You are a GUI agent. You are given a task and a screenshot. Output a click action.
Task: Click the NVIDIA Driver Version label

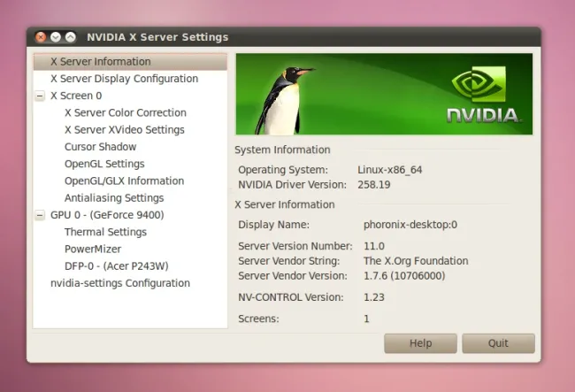point(292,184)
